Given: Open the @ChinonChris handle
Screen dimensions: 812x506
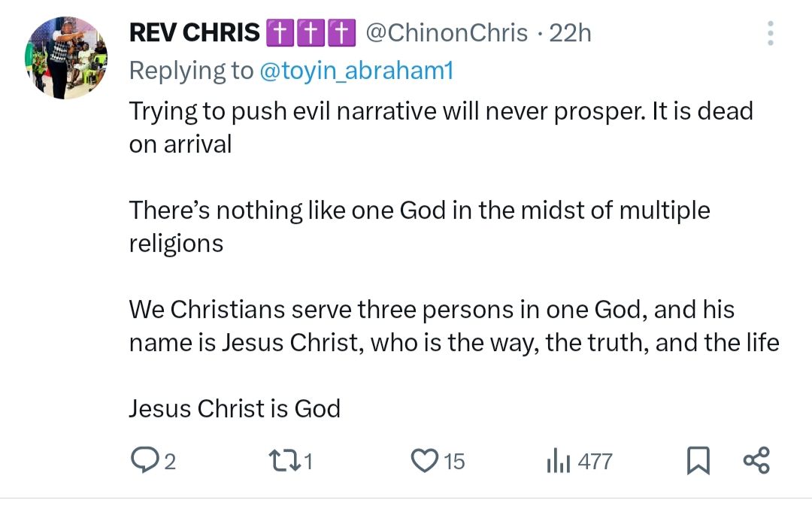Looking at the screenshot, I should tap(447, 33).
